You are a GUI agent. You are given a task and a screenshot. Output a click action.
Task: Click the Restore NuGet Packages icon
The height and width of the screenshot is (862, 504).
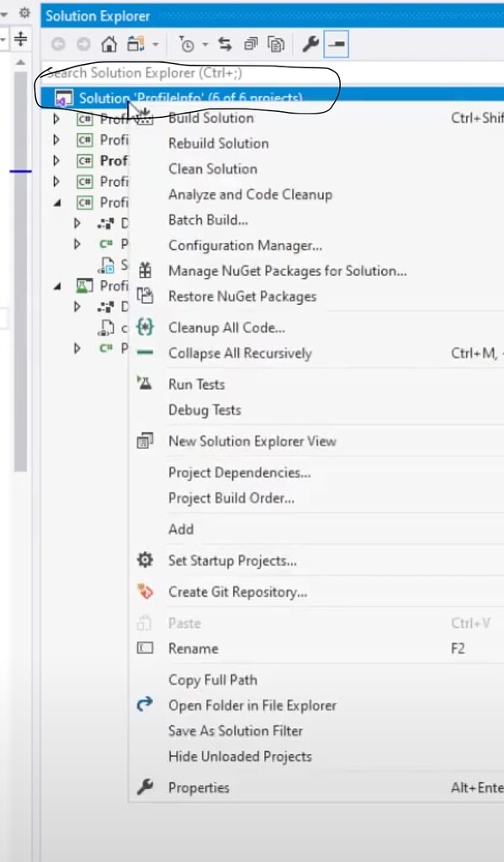coord(145,296)
